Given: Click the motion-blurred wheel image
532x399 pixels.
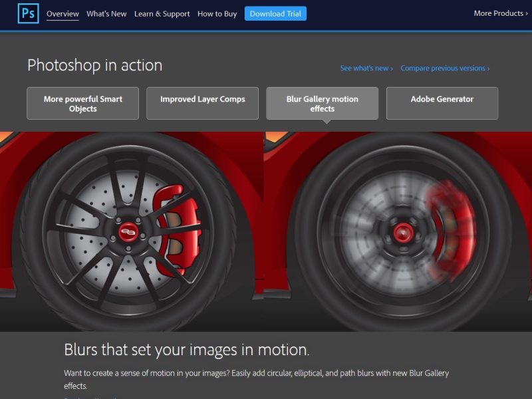Looking at the screenshot, I should pyautogui.click(x=398, y=231).
